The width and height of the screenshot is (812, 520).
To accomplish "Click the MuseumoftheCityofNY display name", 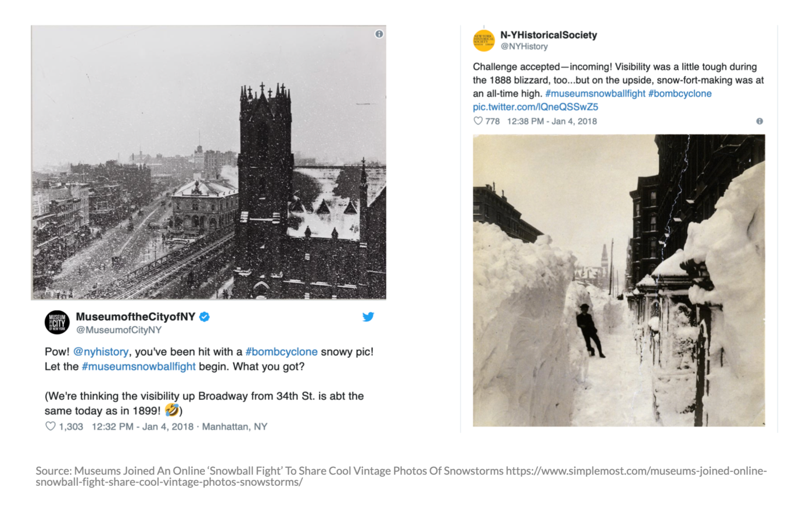I will tap(135, 317).
